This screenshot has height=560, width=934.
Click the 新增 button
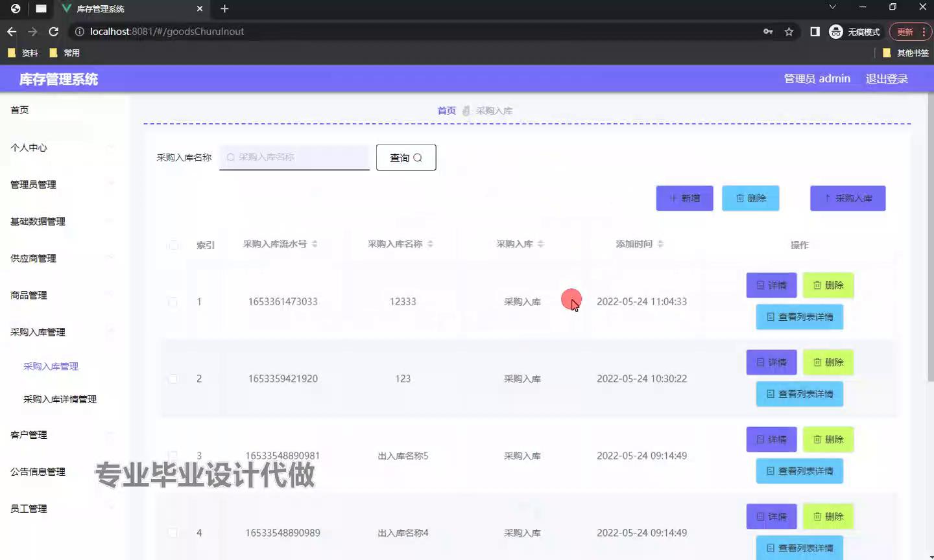[684, 198]
